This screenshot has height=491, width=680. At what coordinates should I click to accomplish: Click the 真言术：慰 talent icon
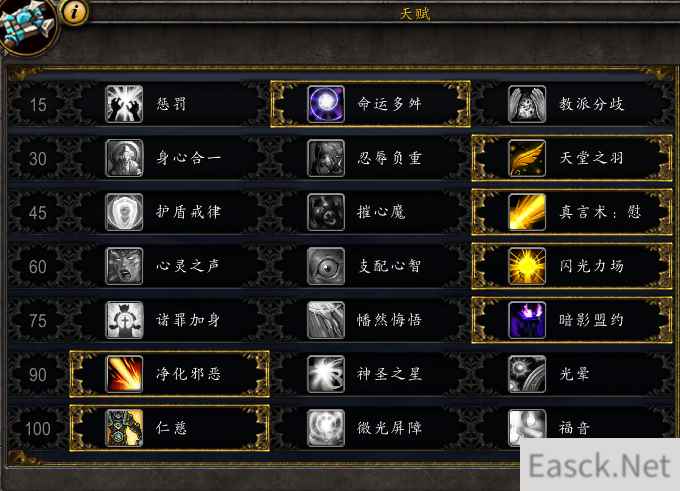pos(527,212)
